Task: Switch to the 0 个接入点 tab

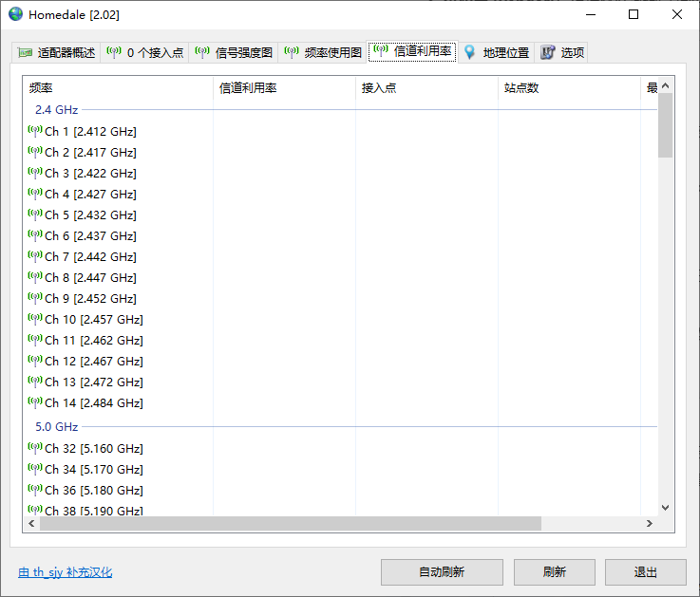Action: (x=144, y=52)
